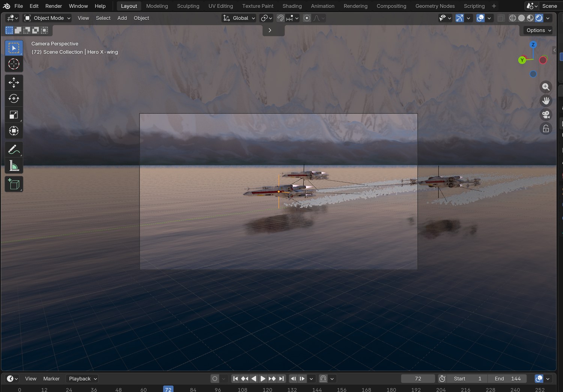Viewport: 563px width, 392px height.
Task: Select the Cursor tool in the toolbar
Action: (14, 64)
